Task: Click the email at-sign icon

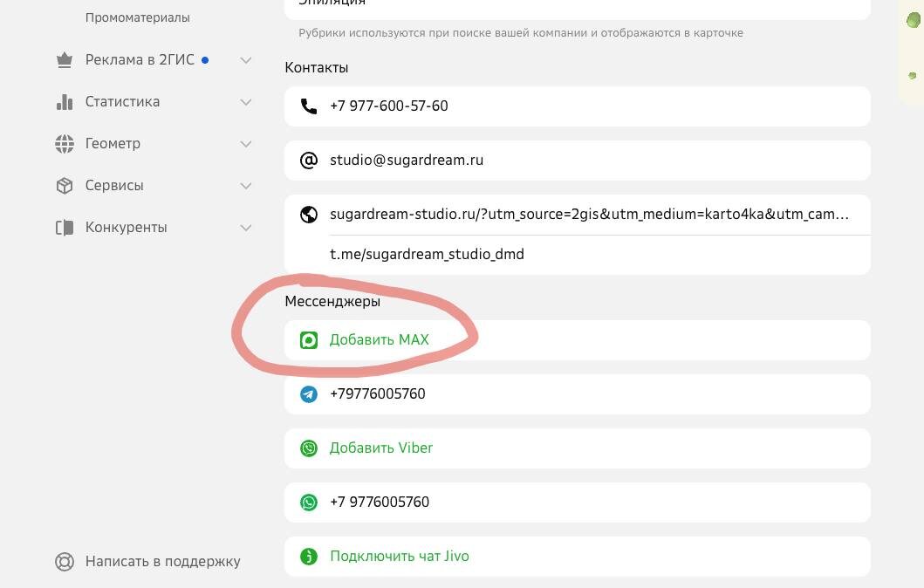Action: point(309,161)
